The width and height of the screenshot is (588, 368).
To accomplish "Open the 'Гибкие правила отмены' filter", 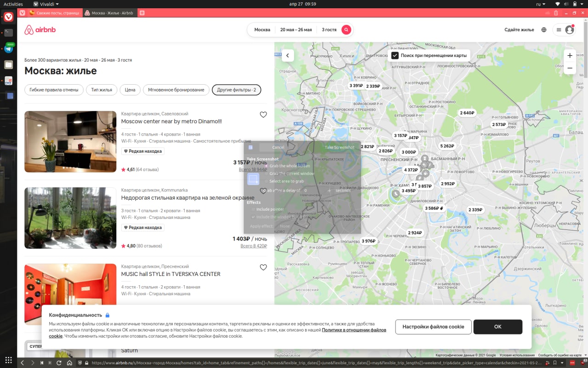I will coord(54,90).
